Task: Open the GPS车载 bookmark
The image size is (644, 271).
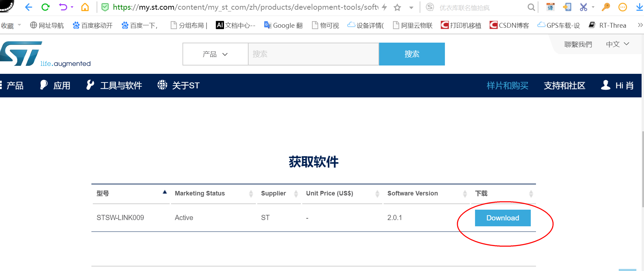Action: [558, 25]
